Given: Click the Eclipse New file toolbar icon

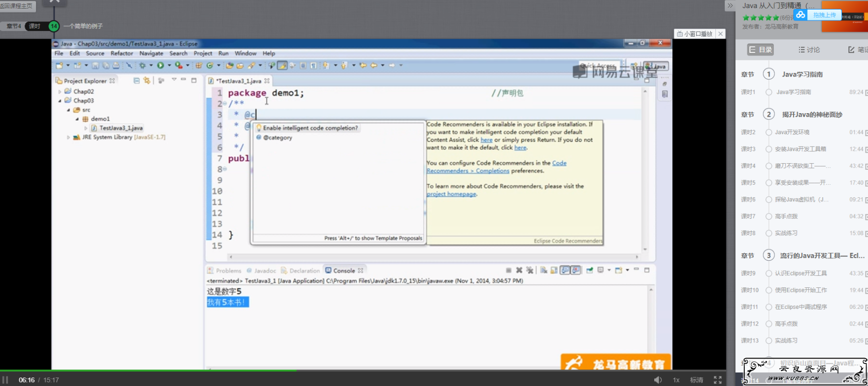Looking at the screenshot, I should [x=60, y=66].
